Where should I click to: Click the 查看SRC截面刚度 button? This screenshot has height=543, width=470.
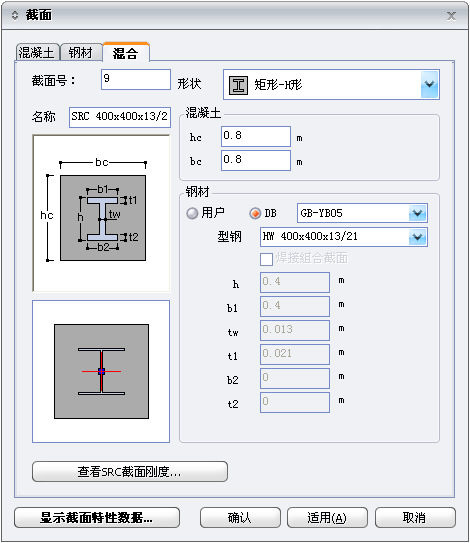(x=130, y=471)
